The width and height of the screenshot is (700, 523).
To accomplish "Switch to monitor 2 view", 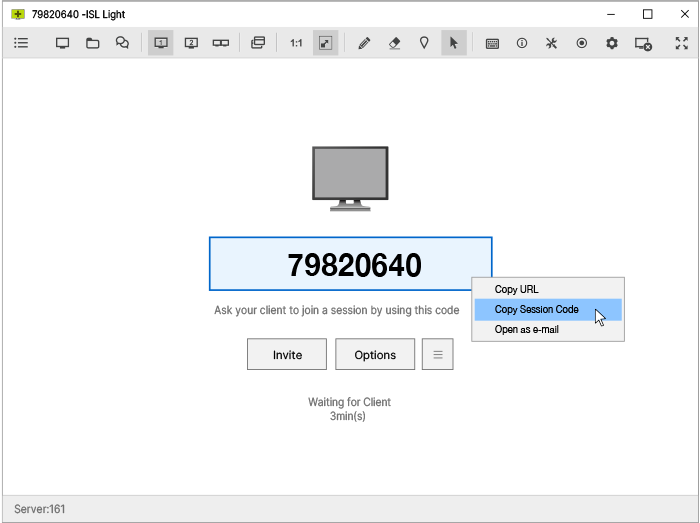I will 191,44.
